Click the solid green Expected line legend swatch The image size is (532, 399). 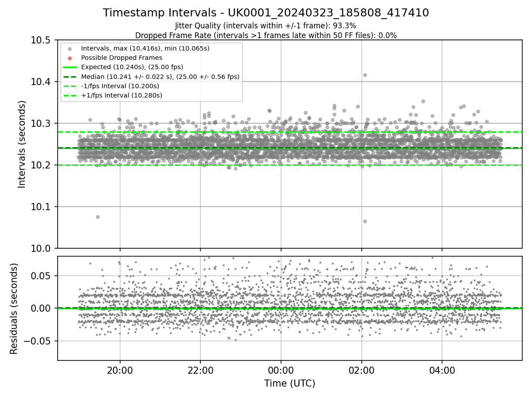70,67
